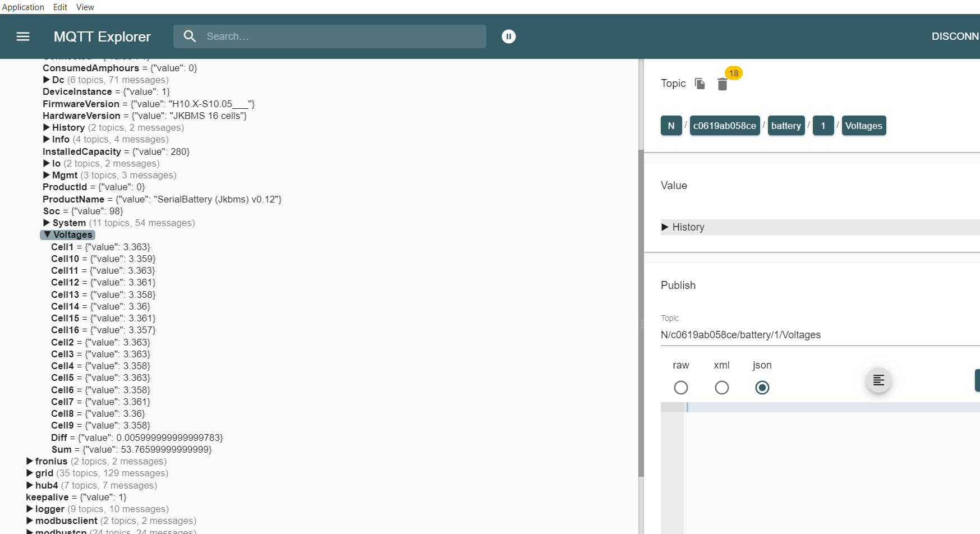980x534 pixels.
Task: Expand the Io topic node
Action: pyautogui.click(x=47, y=163)
